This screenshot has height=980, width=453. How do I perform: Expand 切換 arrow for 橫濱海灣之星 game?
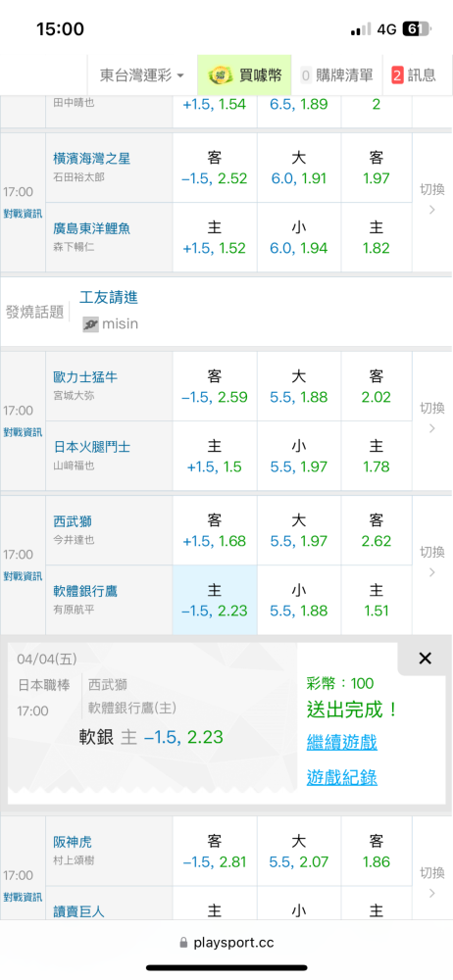pyautogui.click(x=431, y=199)
